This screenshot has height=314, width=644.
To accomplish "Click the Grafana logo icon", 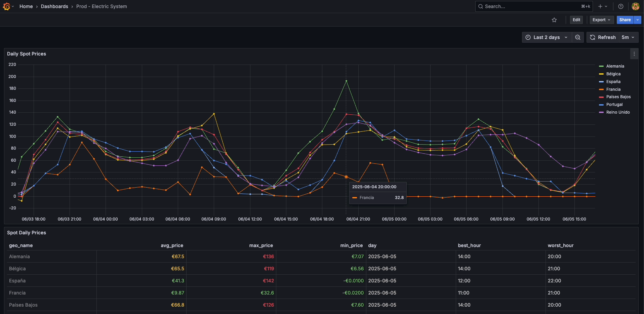I will [6, 6].
